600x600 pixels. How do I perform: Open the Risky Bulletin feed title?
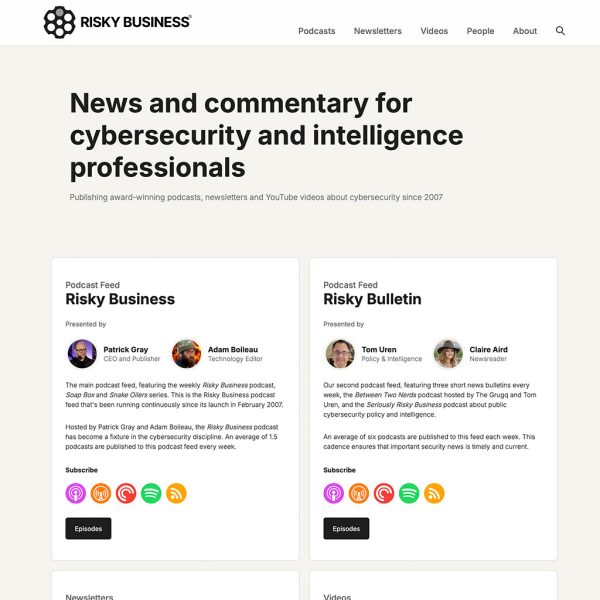tap(372, 299)
